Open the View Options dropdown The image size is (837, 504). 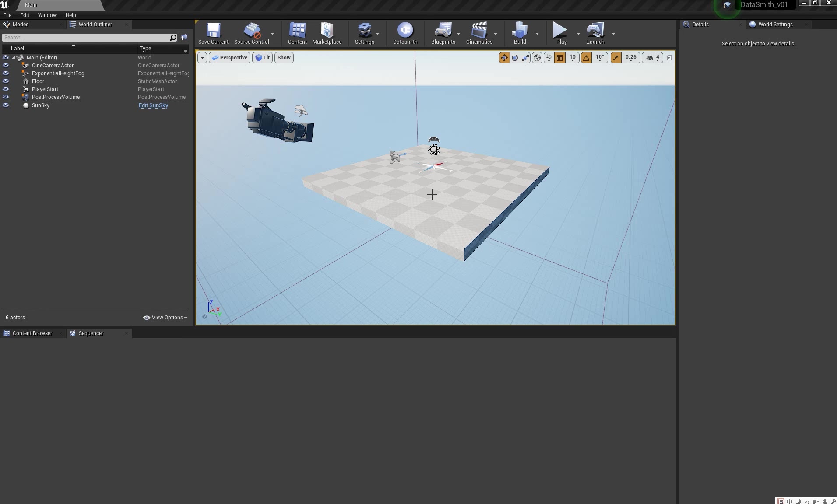pos(165,317)
